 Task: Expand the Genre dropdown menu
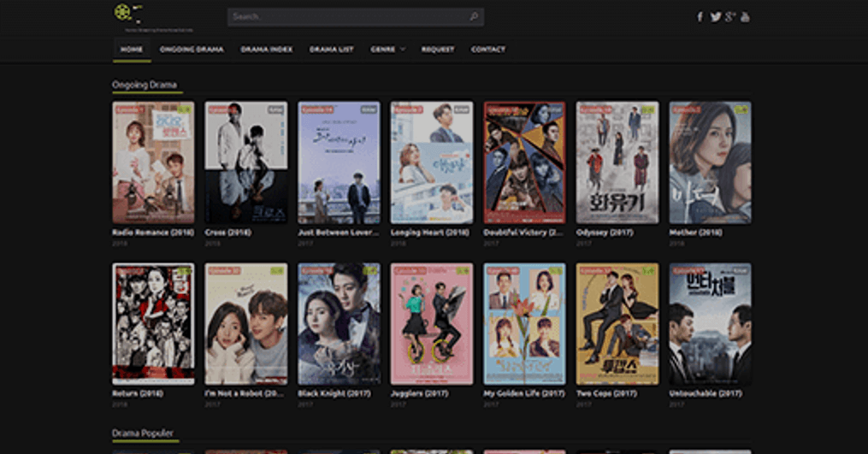click(x=387, y=50)
